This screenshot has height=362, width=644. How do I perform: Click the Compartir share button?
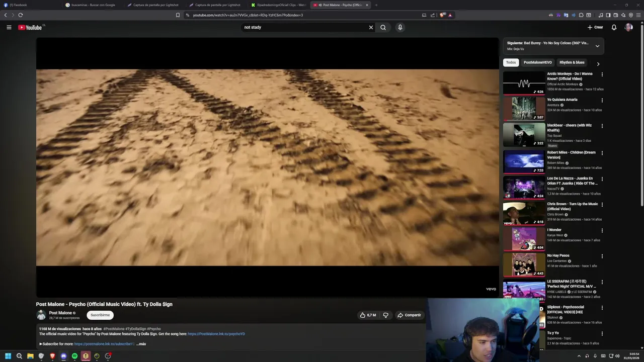point(409,315)
